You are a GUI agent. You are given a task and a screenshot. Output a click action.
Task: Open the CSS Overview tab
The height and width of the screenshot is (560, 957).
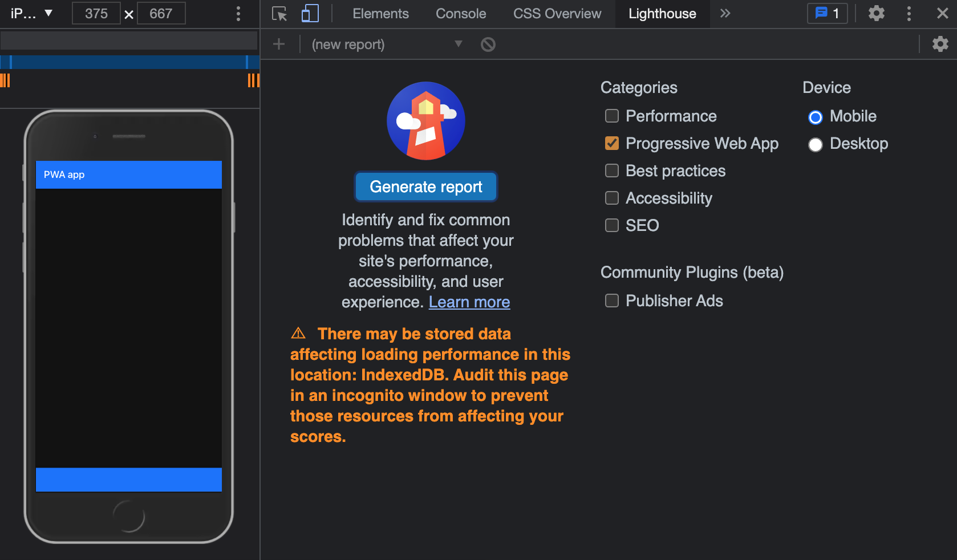pos(557,14)
